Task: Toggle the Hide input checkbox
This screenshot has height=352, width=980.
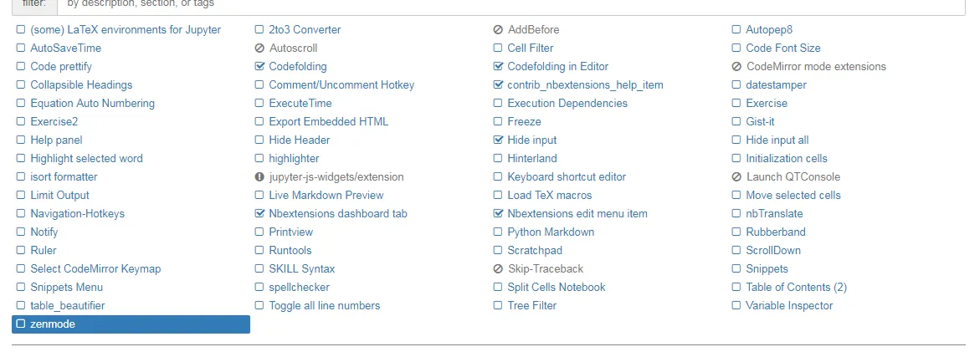Action: click(x=499, y=140)
